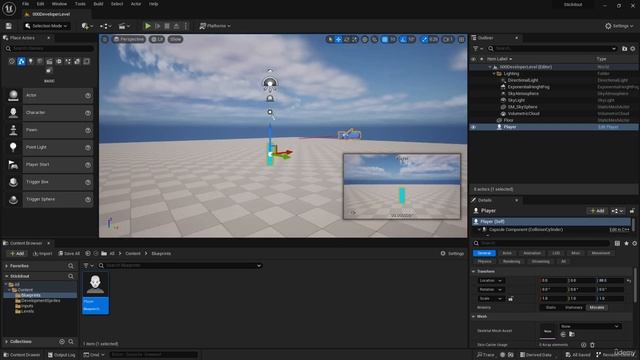Image resolution: width=640 pixels, height=360 pixels.
Task: Click the Add button in Content Browser
Action: click(17, 253)
